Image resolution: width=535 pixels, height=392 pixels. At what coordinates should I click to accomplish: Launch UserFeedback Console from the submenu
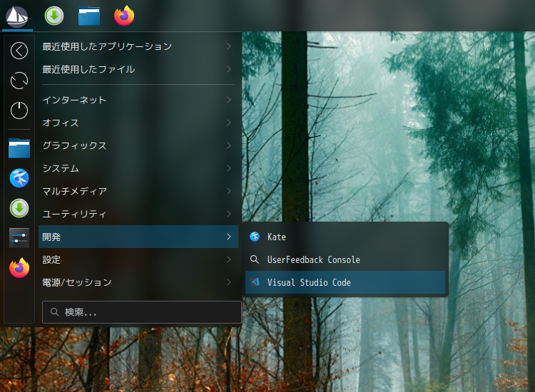[x=345, y=259]
